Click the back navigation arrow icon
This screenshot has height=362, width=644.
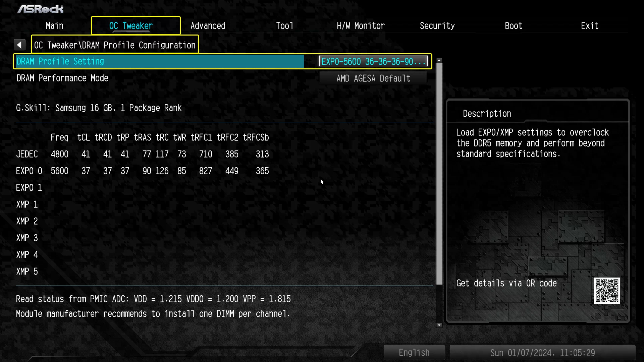pos(19,45)
